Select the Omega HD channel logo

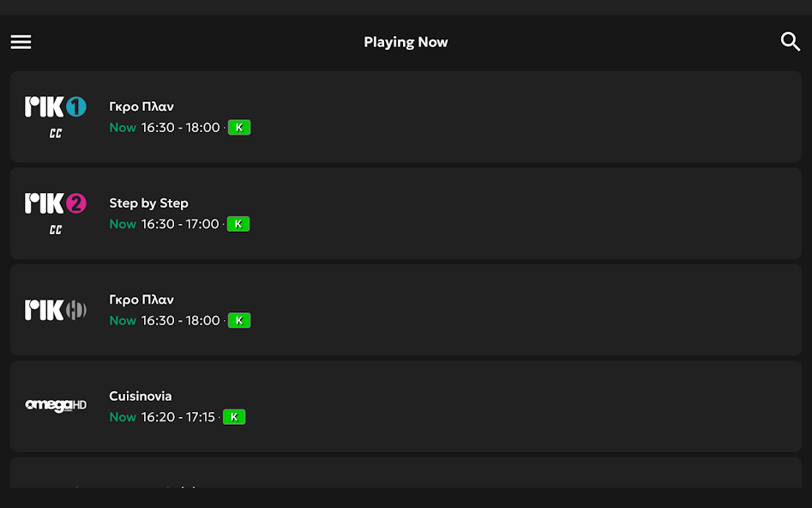tap(56, 406)
